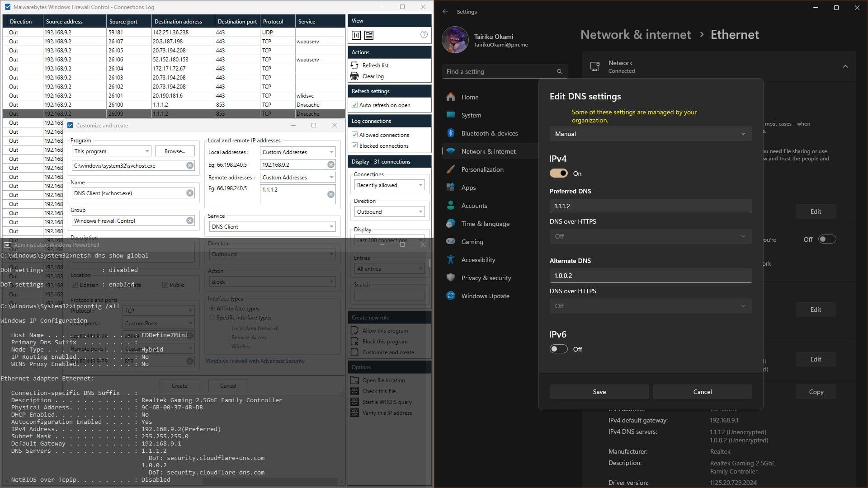The height and width of the screenshot is (488, 868).
Task: Clear the program path field with the X icon
Action: click(x=190, y=165)
